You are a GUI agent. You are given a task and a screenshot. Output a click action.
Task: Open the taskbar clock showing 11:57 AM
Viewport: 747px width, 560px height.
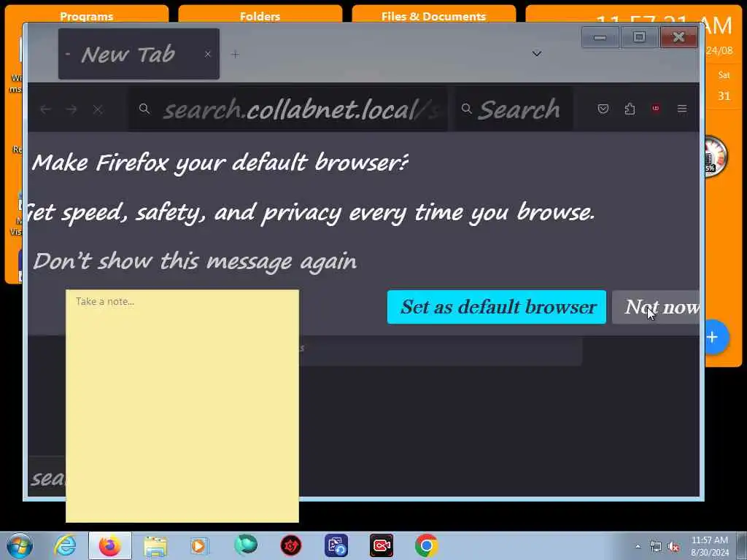click(710, 546)
